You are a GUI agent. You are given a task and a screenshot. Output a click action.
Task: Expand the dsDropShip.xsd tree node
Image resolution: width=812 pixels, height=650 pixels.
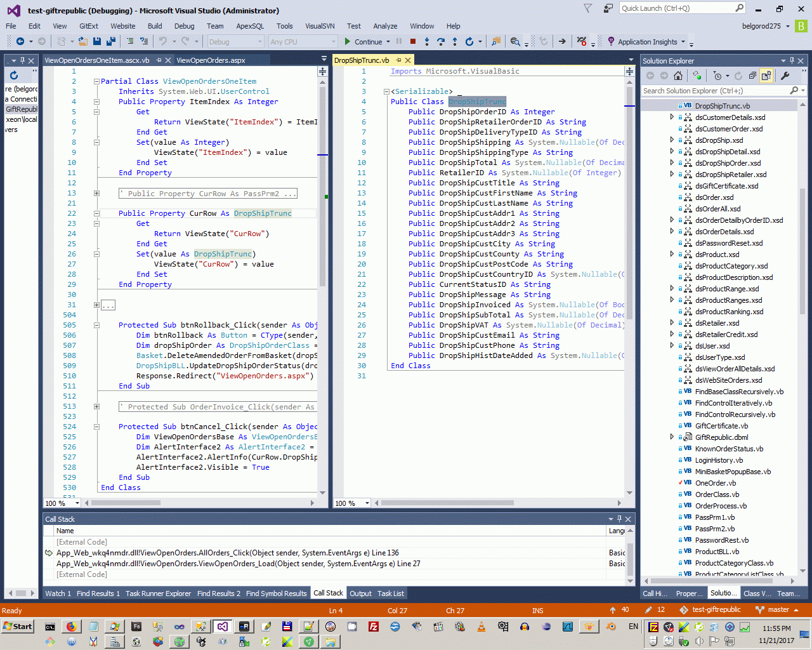tap(672, 140)
